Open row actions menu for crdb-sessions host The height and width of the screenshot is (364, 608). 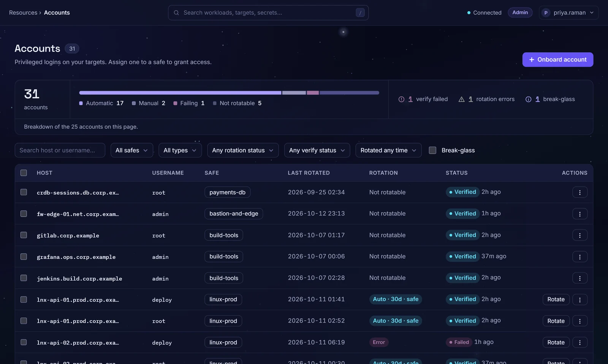tap(580, 192)
